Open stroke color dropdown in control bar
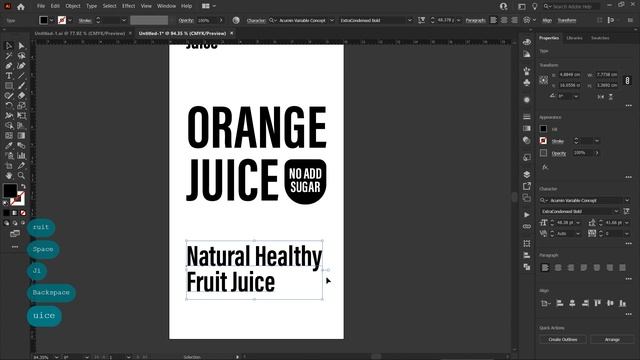The height and width of the screenshot is (360, 640). pos(70,20)
